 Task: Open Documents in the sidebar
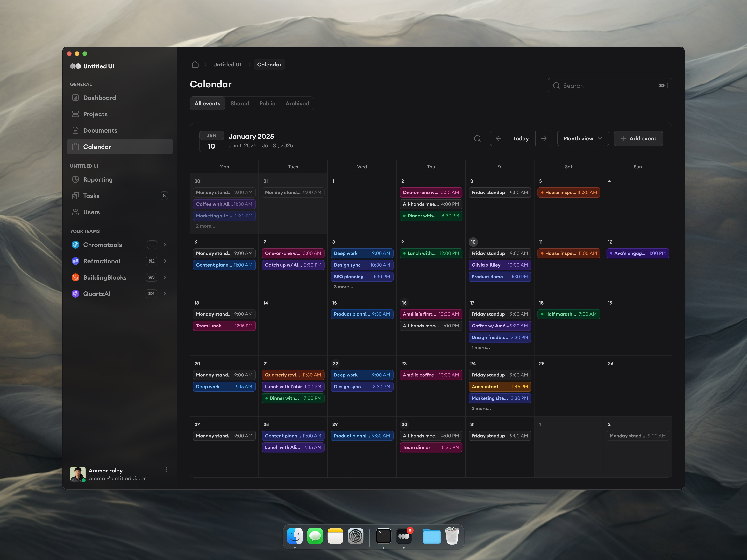point(120,130)
